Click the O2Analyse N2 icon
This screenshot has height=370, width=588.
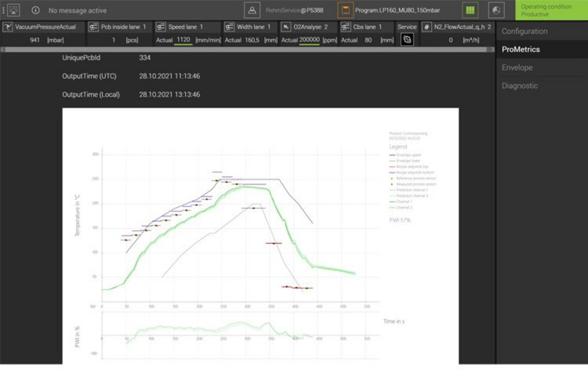click(x=286, y=27)
